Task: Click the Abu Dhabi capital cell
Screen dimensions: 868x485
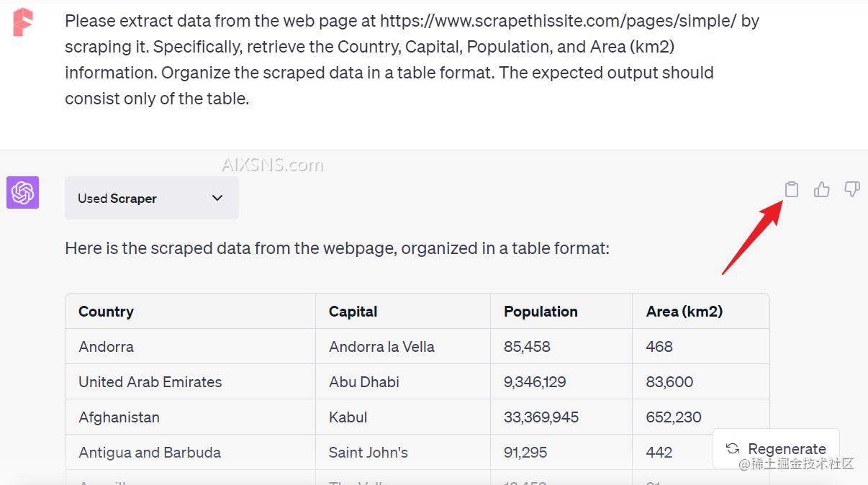Action: [x=363, y=382]
